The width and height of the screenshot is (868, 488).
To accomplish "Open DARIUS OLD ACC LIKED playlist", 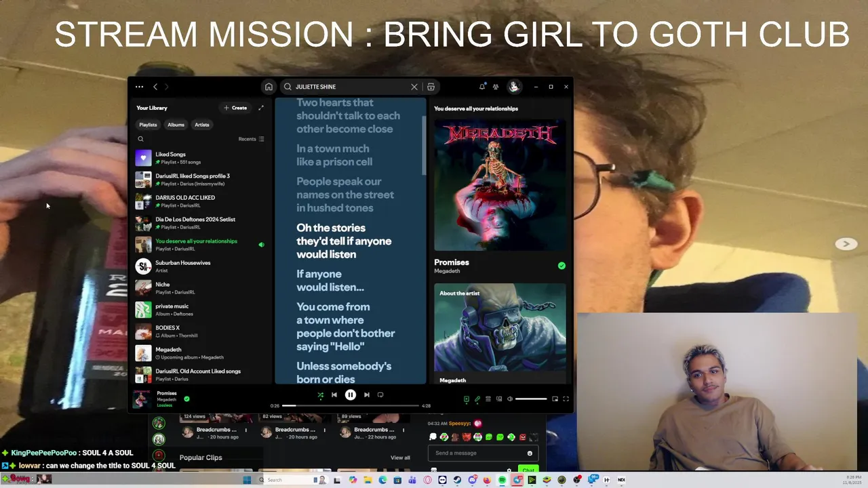I will (201, 201).
